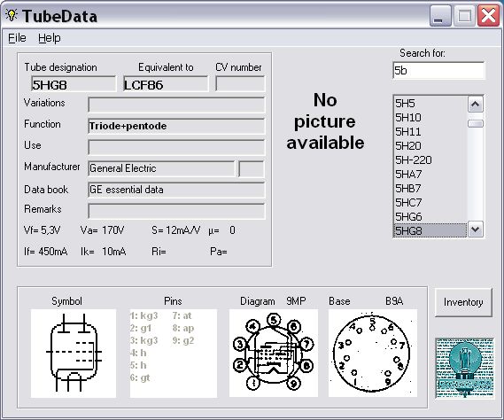Viewport: 504px width, 420px height.
Task: Click the vacuum tube logo icon
Action: [x=464, y=368]
